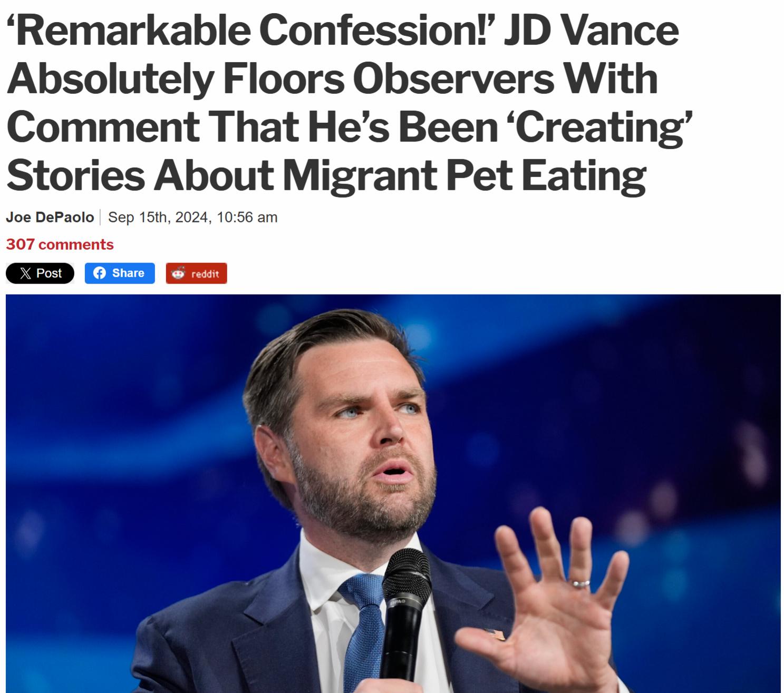Click the headline line "Absolutely Floors Observers With"
784x693 pixels.
click(x=332, y=79)
